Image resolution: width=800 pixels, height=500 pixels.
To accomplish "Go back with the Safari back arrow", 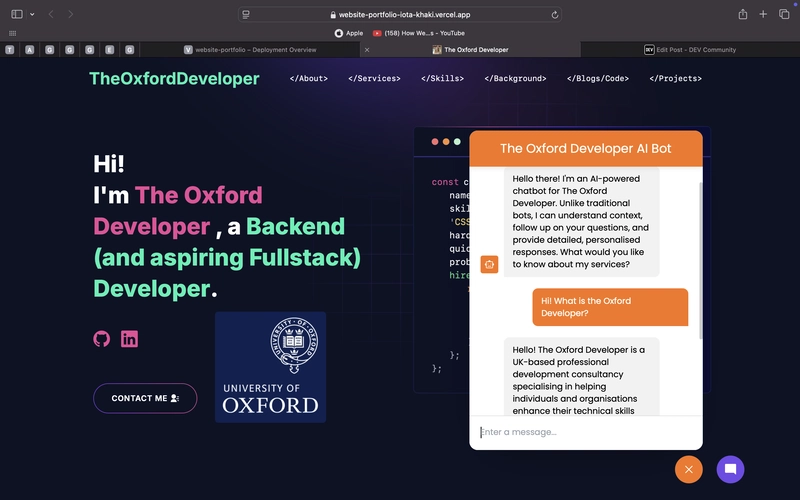I will pyautogui.click(x=51, y=14).
